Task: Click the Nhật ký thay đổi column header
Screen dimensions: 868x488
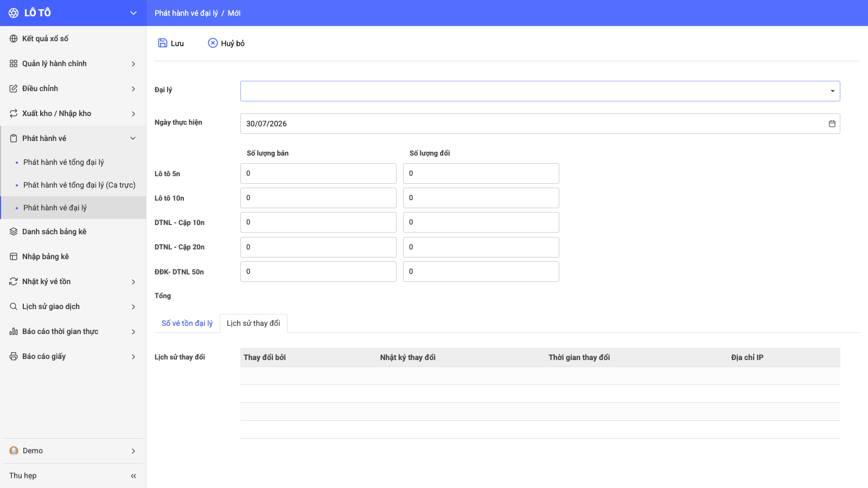Action: 408,357
